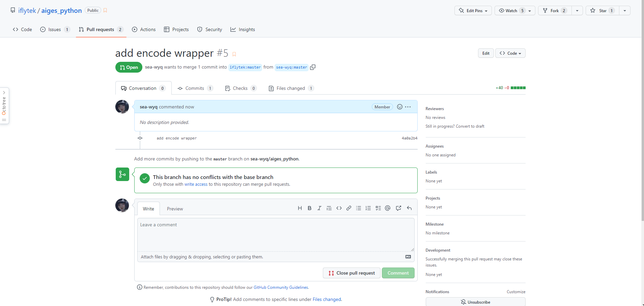Click the iflytek:master base branch label
The image size is (644, 306).
coord(245,67)
